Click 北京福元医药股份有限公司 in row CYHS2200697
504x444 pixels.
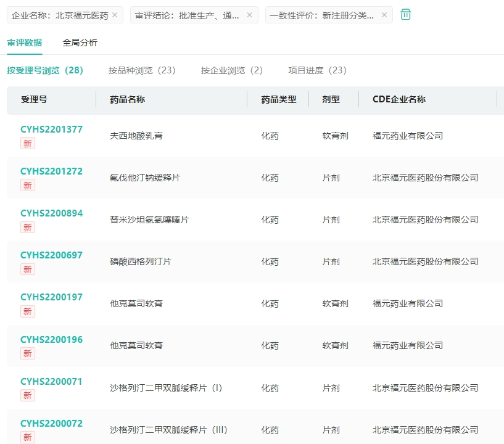click(x=426, y=261)
